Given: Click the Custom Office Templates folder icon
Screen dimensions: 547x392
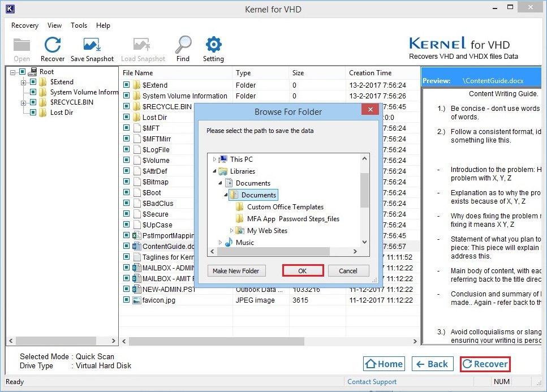Looking at the screenshot, I should click(240, 207).
